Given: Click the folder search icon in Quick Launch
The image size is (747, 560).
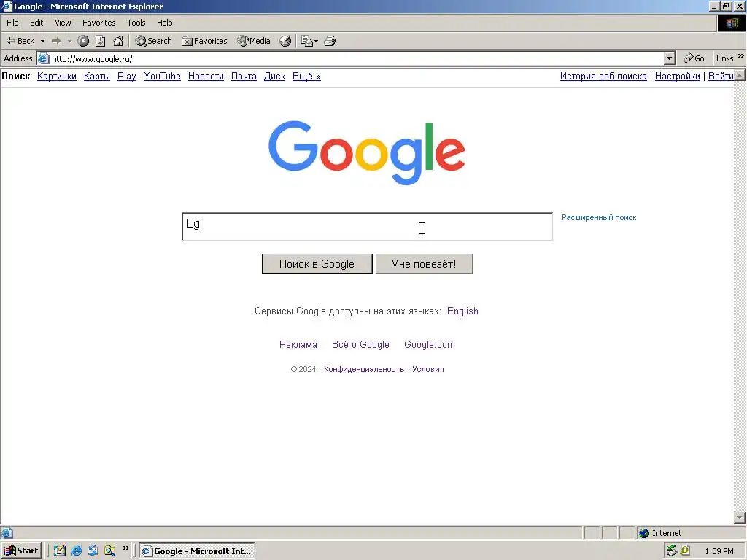Looking at the screenshot, I should coord(110,551).
